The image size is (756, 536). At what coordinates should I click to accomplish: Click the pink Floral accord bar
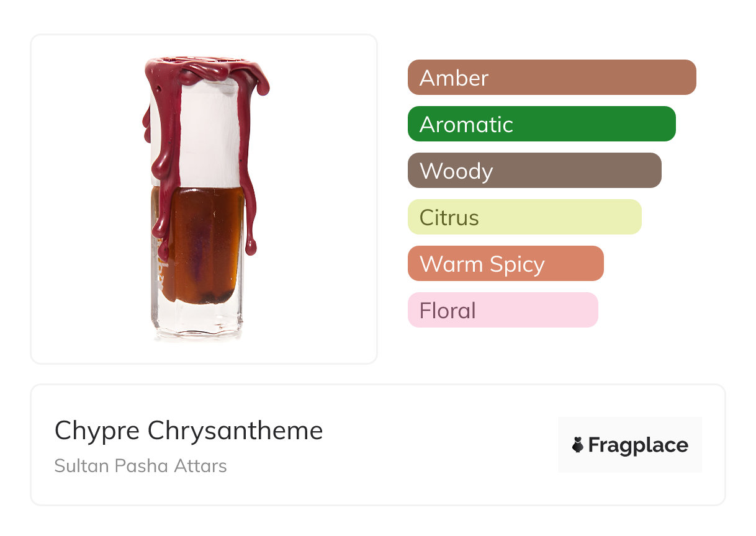(503, 310)
